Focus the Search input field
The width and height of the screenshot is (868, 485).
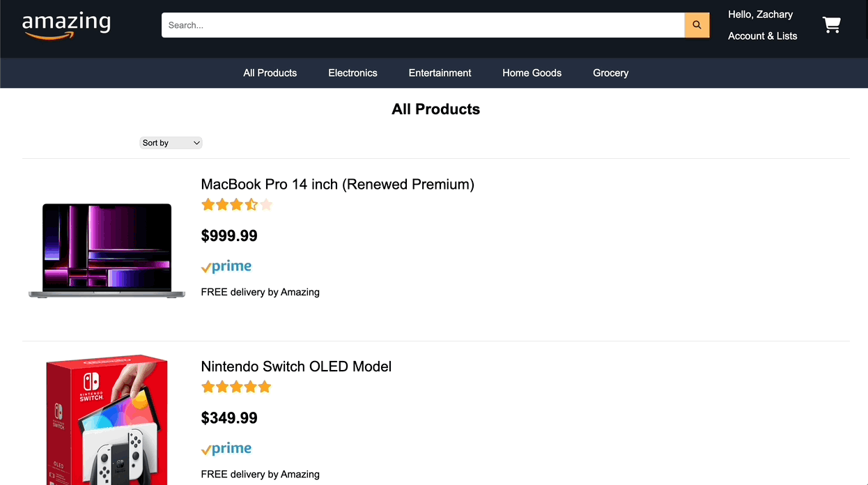tap(423, 25)
